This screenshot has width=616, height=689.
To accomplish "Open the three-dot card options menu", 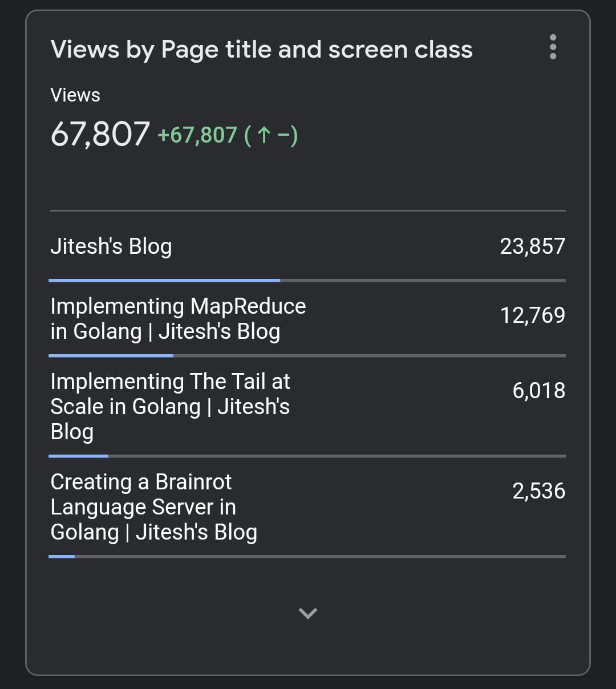I will point(553,47).
